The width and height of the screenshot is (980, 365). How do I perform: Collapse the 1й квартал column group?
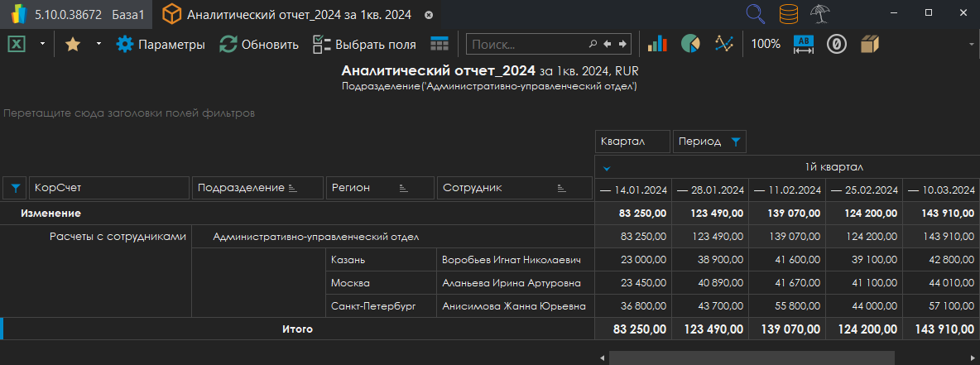pos(607,169)
